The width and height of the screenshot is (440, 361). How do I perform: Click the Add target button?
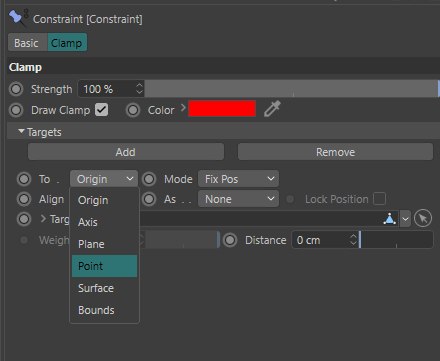point(126,152)
